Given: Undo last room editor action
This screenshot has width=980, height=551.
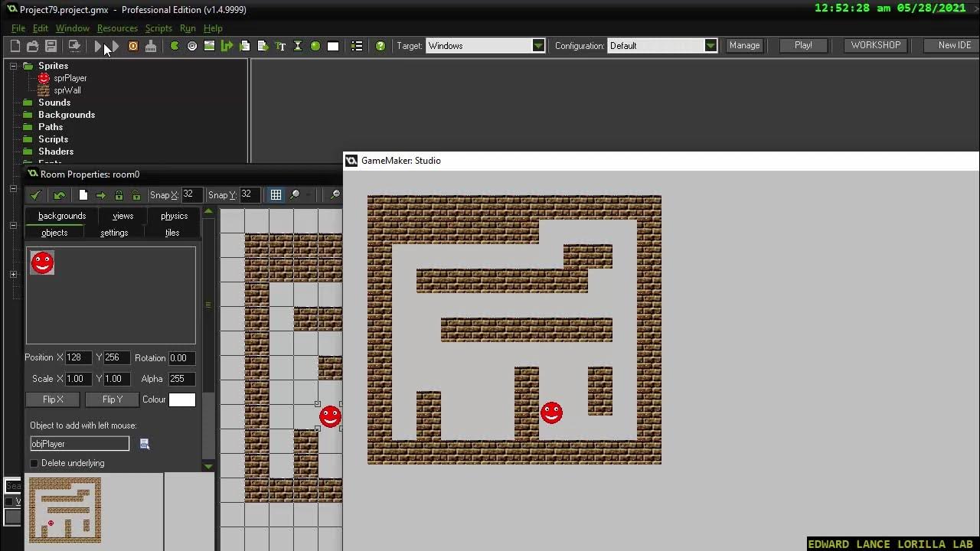Looking at the screenshot, I should (x=59, y=195).
